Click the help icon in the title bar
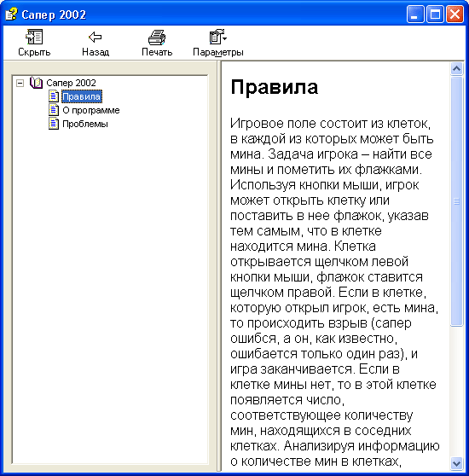The width and height of the screenshot is (469, 476). [12, 14]
